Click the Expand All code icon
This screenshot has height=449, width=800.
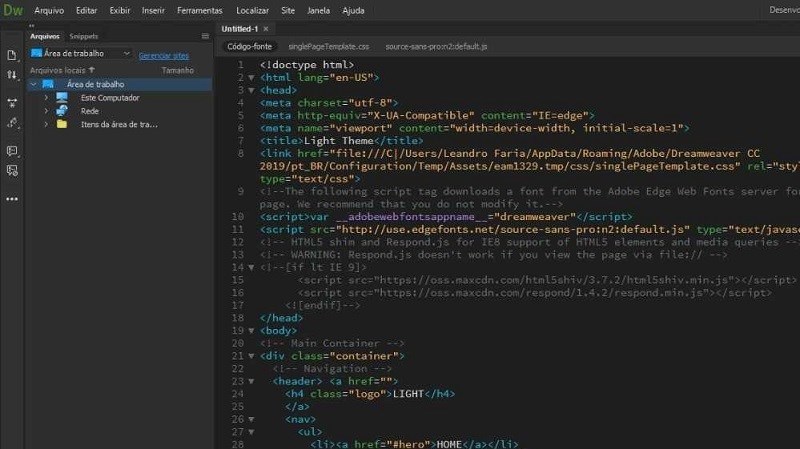tap(12, 103)
